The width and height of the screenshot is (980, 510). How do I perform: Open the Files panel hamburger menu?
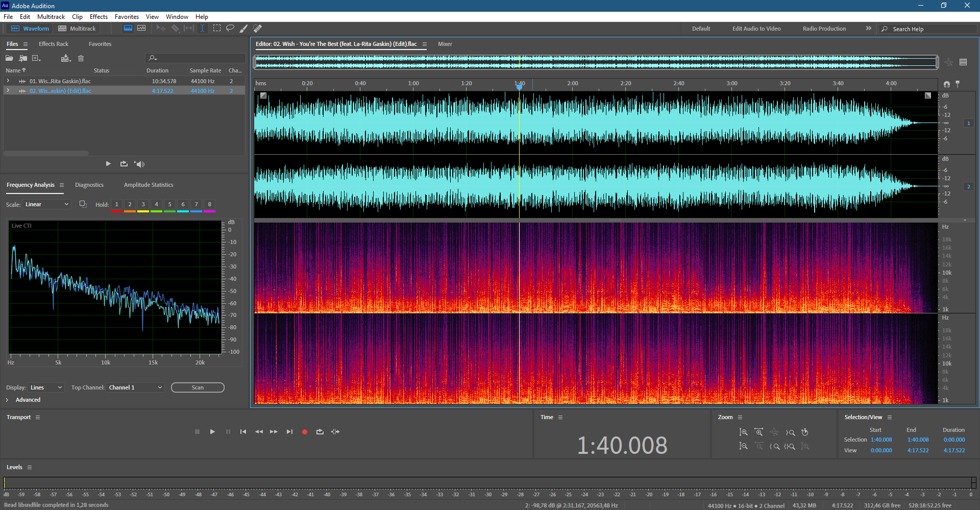[26, 44]
